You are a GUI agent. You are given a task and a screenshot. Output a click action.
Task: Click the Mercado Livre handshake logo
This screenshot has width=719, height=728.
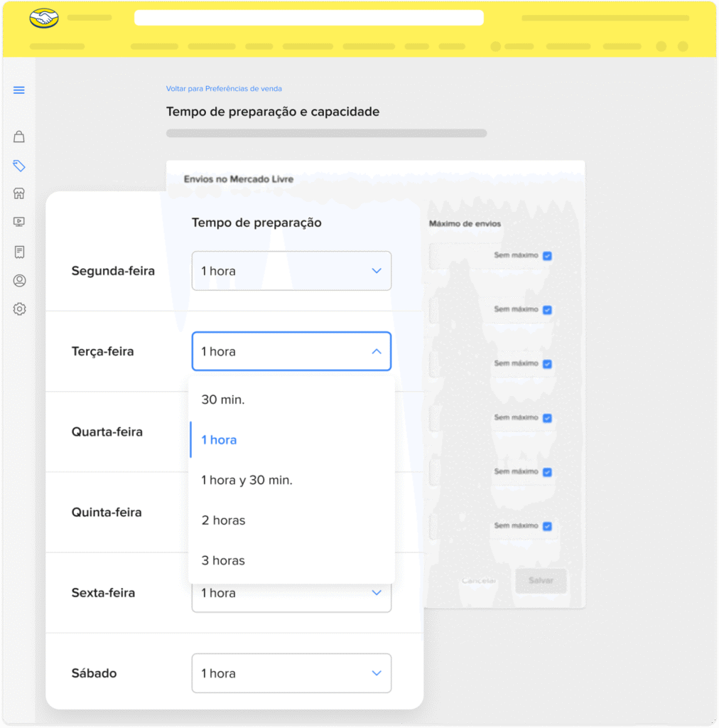(44, 18)
